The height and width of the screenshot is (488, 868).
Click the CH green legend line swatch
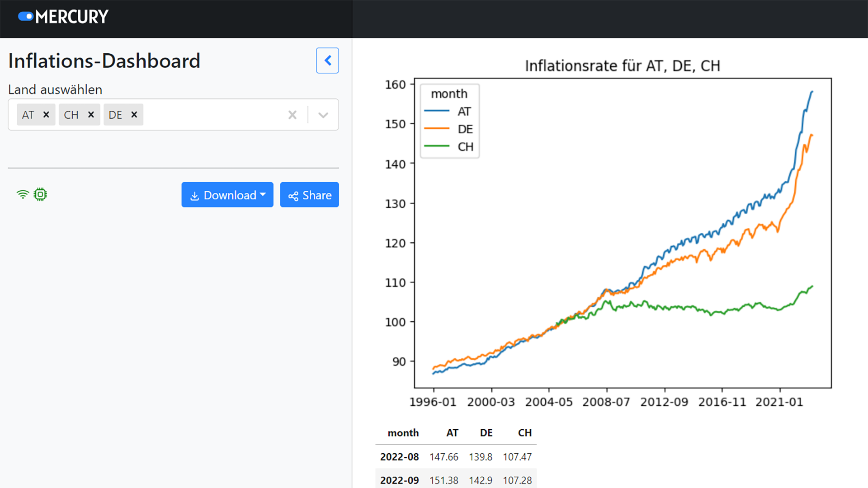point(437,146)
